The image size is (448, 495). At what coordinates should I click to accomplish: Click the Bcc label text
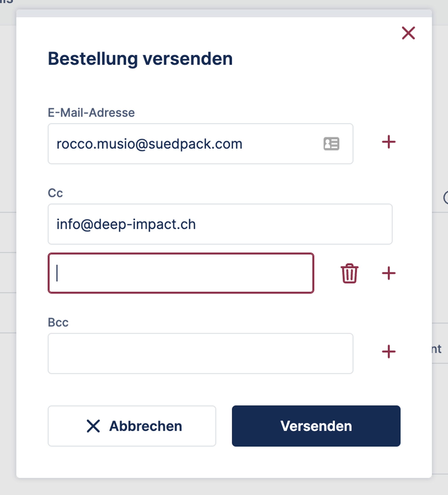pyautogui.click(x=58, y=322)
